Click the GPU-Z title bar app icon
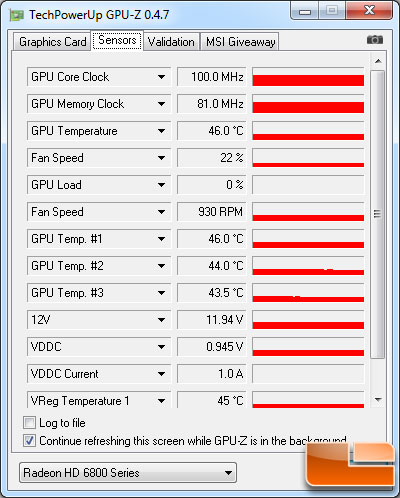This screenshot has height=498, width=400. pos(17,15)
